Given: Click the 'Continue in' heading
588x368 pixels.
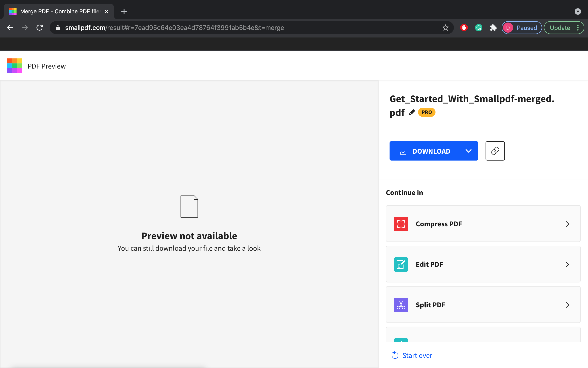Looking at the screenshot, I should click(404, 193).
